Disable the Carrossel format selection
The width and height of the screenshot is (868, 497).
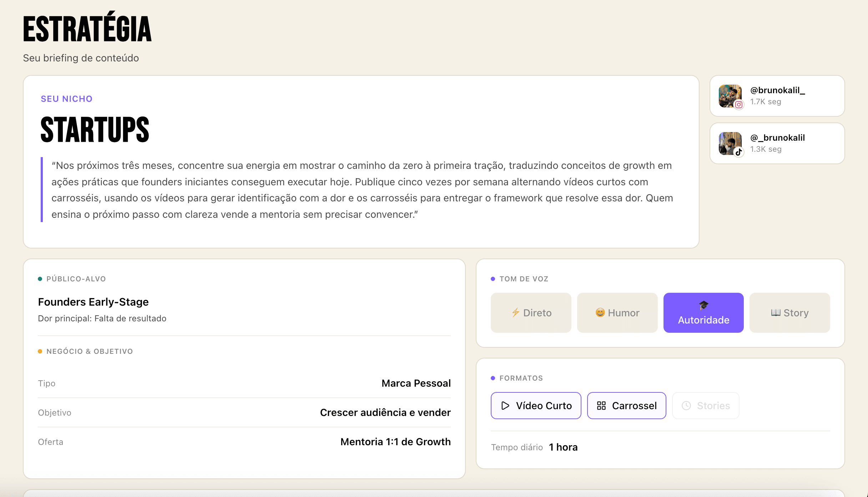coord(626,406)
